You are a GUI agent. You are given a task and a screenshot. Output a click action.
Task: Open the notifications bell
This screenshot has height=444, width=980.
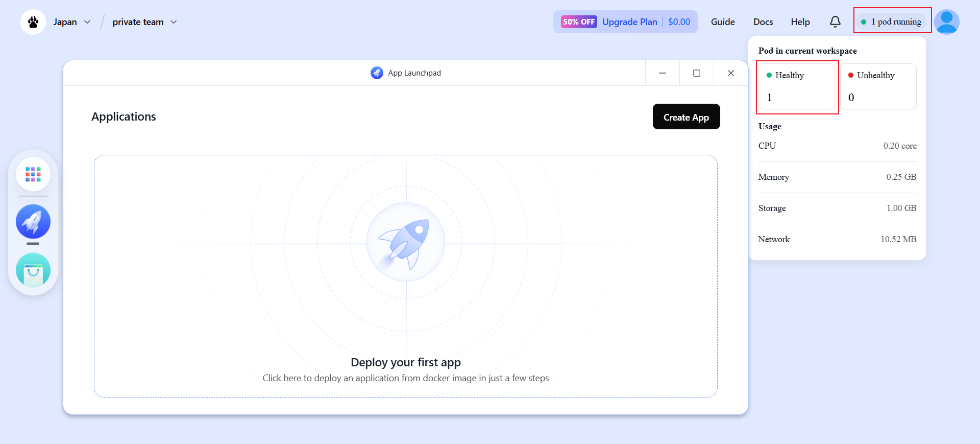point(835,22)
